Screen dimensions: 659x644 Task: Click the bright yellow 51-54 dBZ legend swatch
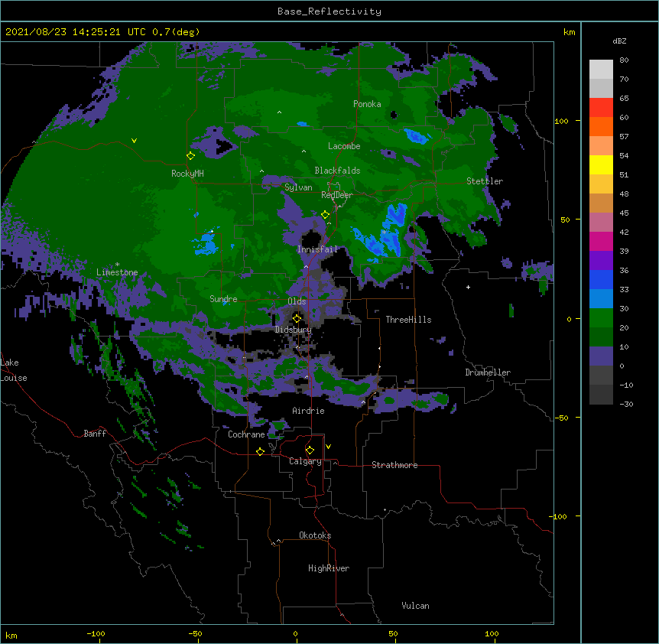click(601, 164)
